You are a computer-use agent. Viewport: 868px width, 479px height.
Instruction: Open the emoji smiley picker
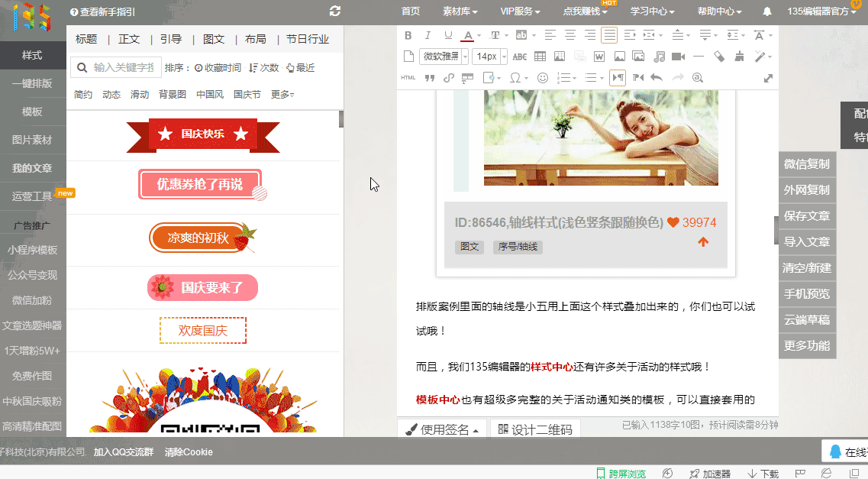pos(543,78)
